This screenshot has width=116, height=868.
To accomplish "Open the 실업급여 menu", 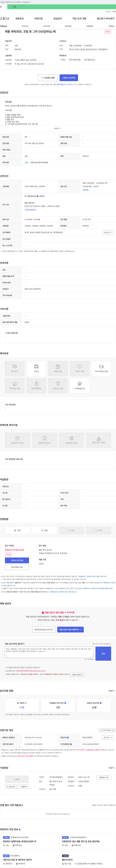I will (58, 19).
